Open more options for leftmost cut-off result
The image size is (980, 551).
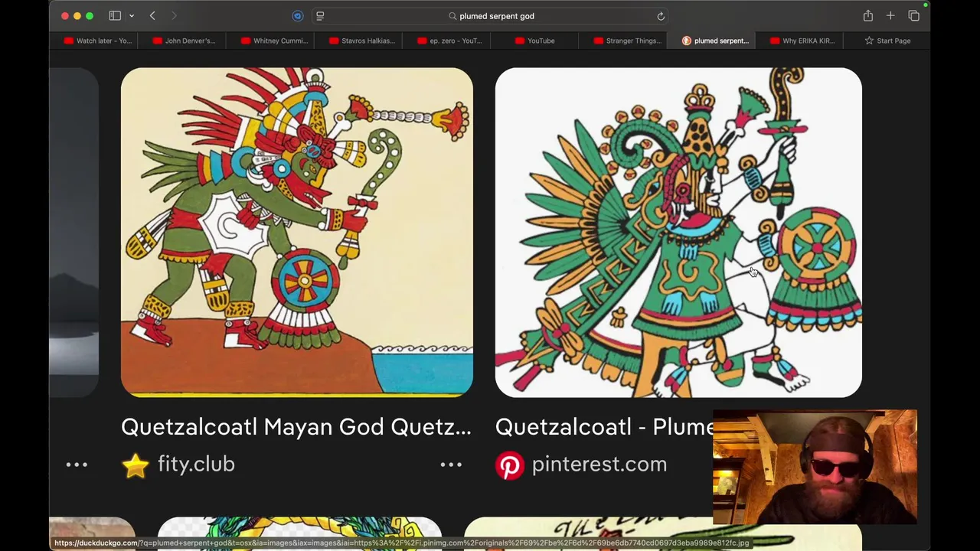(x=77, y=465)
